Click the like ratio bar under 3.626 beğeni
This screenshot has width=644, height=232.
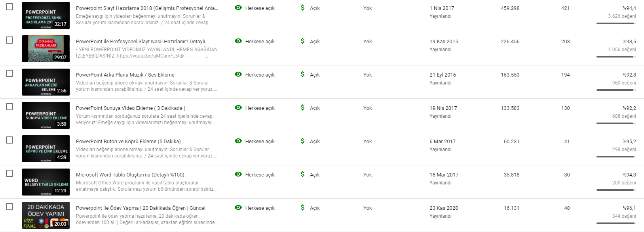(616, 23)
